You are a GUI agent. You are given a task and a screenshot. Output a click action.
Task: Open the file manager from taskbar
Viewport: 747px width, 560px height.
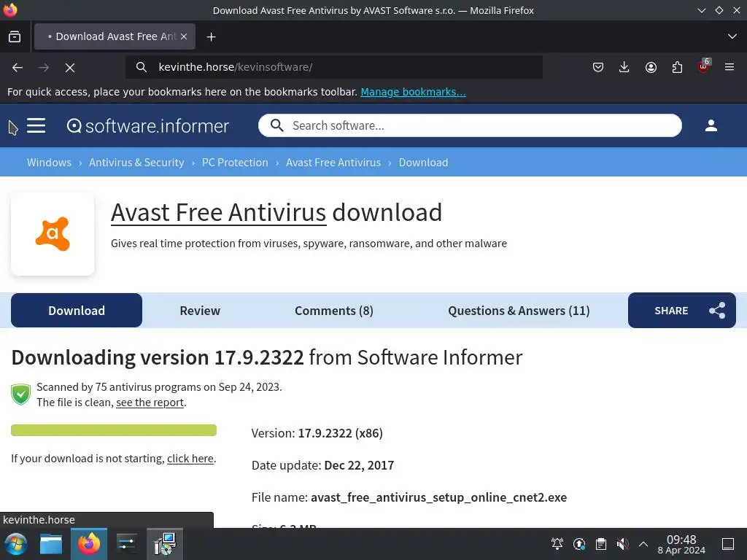coord(51,544)
